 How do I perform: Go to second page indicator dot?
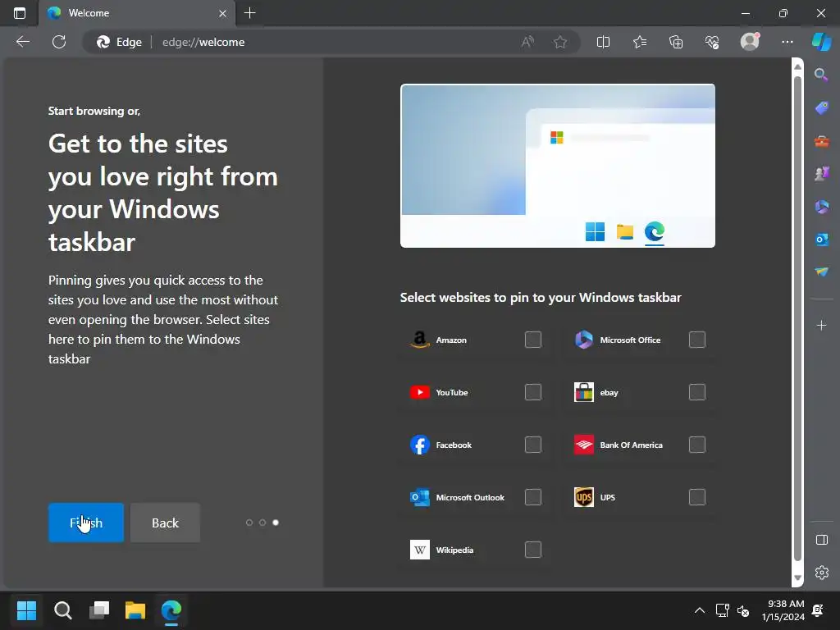click(x=262, y=523)
